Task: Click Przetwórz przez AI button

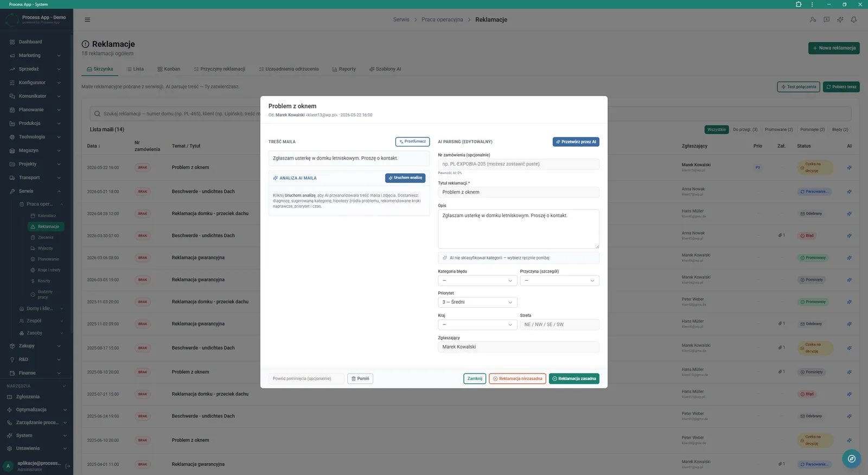Action: click(x=576, y=142)
